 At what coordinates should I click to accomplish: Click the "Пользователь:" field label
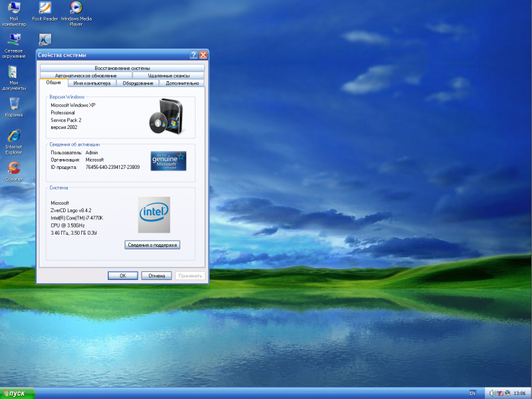click(66, 153)
